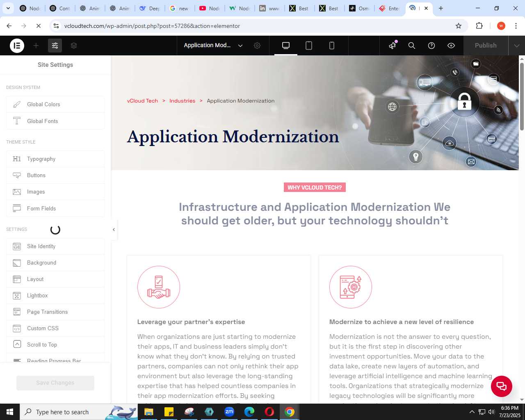Switch to the LinkedIn www tab

click(x=269, y=8)
